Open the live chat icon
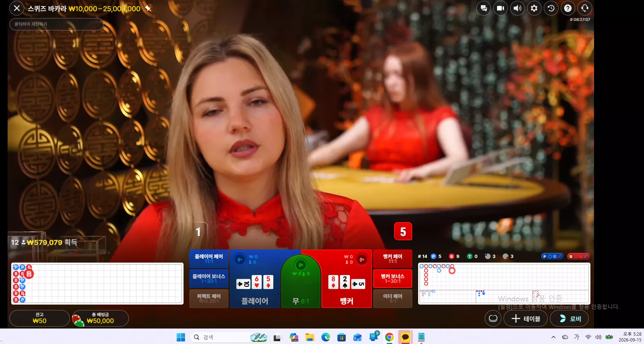Image resolution: width=644 pixels, height=344 pixels. click(484, 8)
